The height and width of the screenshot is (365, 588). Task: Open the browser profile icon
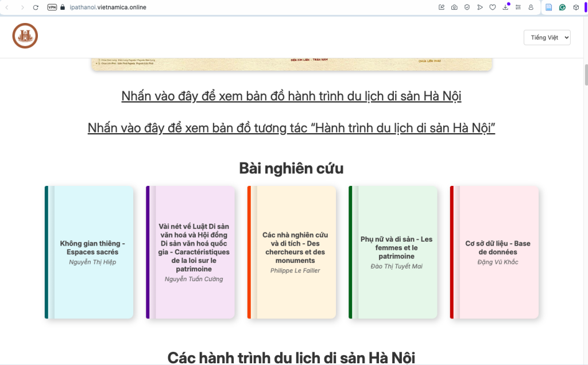point(530,7)
